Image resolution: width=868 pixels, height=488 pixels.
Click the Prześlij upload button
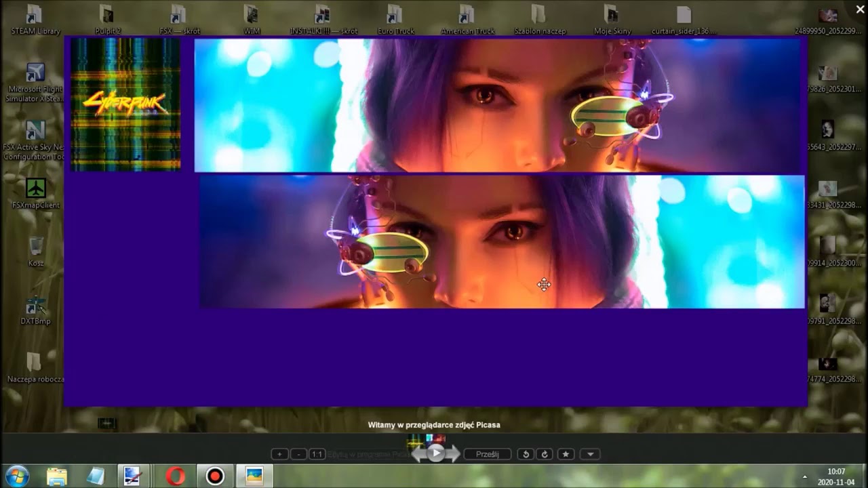pos(487,454)
